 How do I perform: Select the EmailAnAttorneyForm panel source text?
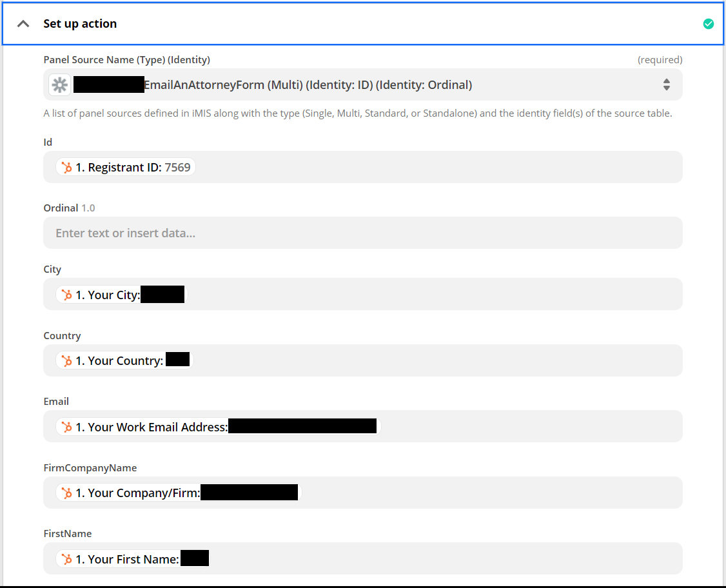[x=308, y=84]
